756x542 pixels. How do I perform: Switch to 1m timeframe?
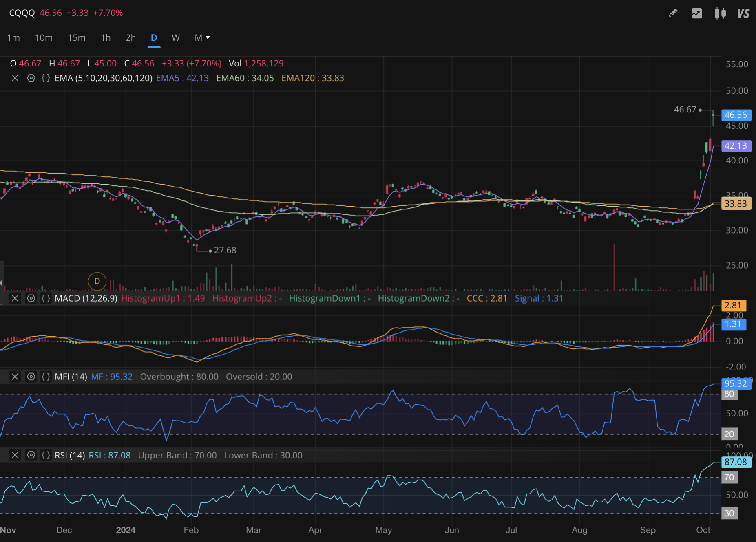click(x=13, y=37)
